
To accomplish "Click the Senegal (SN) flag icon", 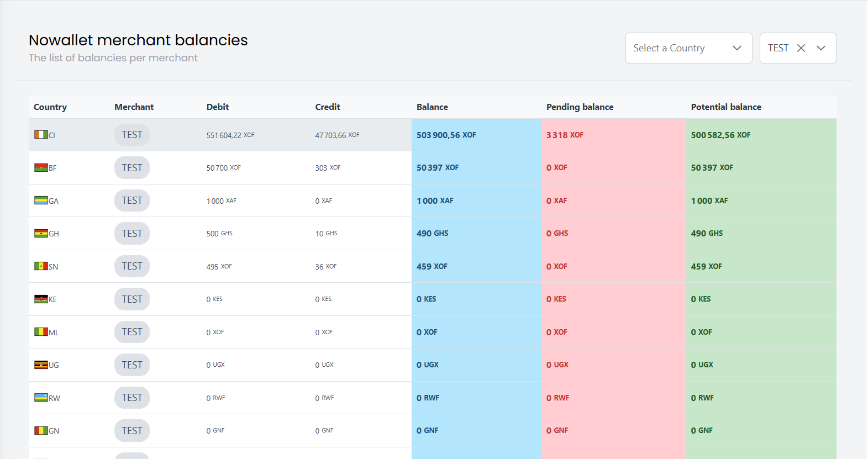I will (41, 266).
